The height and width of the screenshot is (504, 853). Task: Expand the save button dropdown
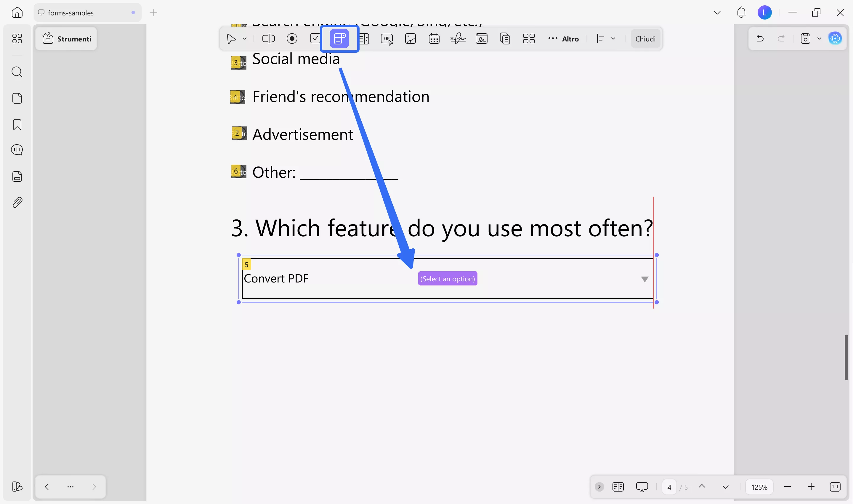click(x=819, y=38)
